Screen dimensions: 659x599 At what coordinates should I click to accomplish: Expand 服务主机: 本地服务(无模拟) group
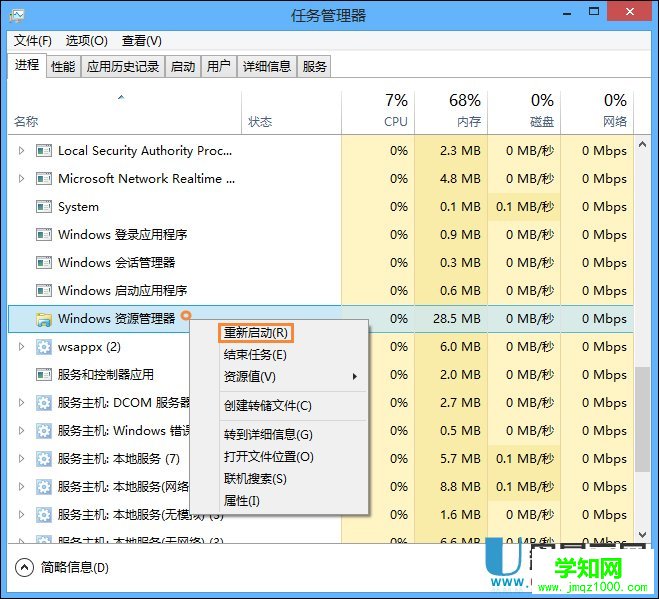point(21,515)
